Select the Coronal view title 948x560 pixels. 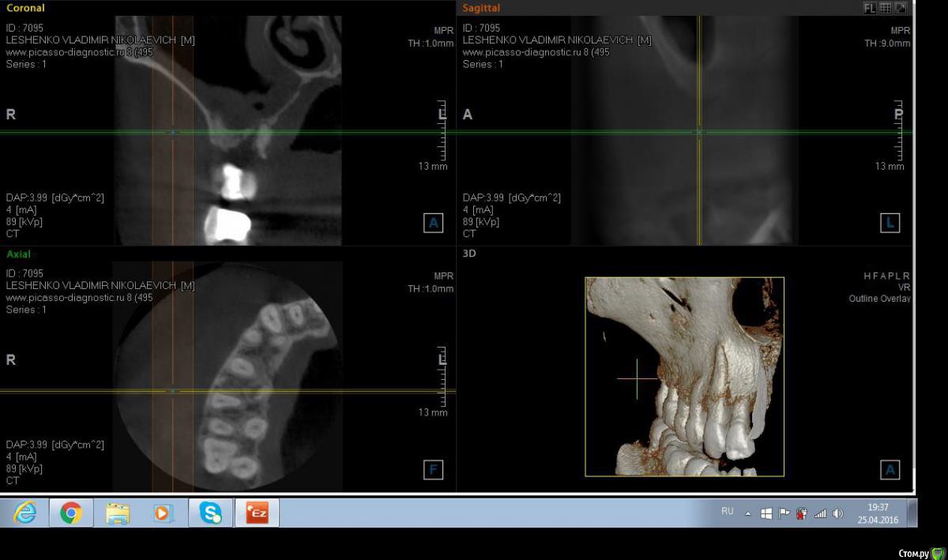[25, 8]
